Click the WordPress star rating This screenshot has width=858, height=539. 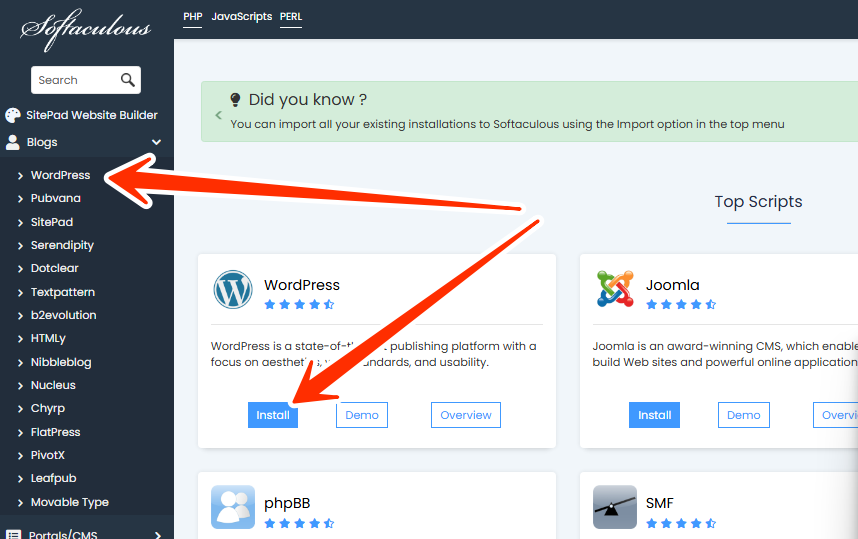click(x=299, y=304)
